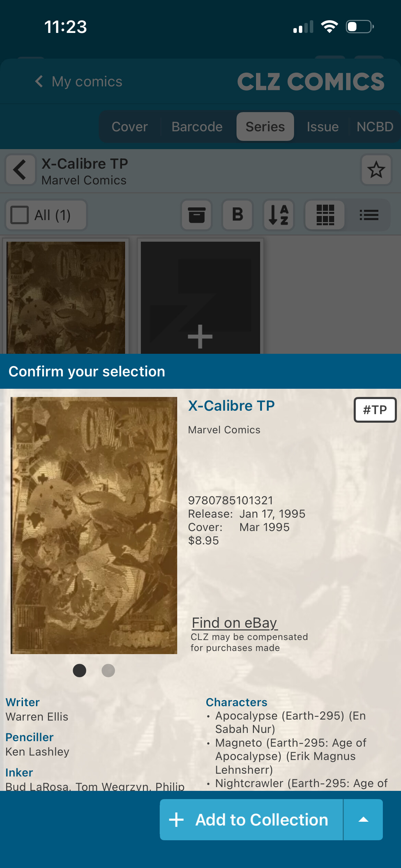This screenshot has width=401, height=868.
Task: Open the A-Z sort options
Action: click(279, 215)
